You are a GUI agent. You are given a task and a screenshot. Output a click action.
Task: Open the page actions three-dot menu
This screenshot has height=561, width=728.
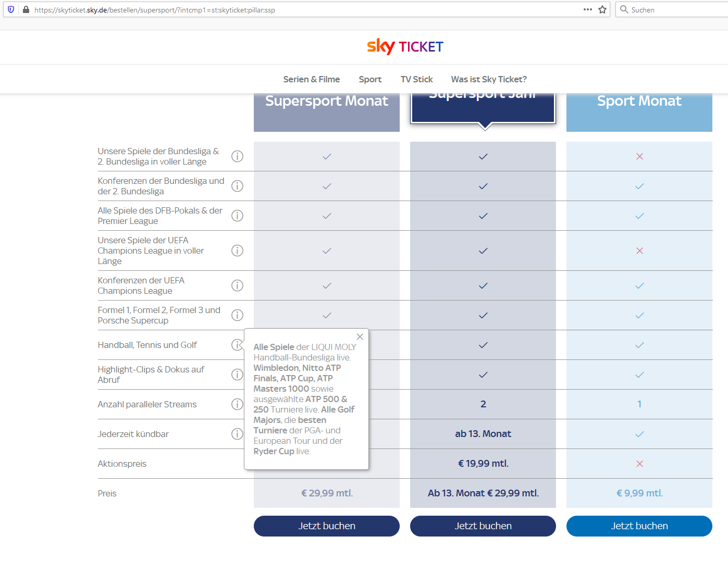(x=587, y=9)
